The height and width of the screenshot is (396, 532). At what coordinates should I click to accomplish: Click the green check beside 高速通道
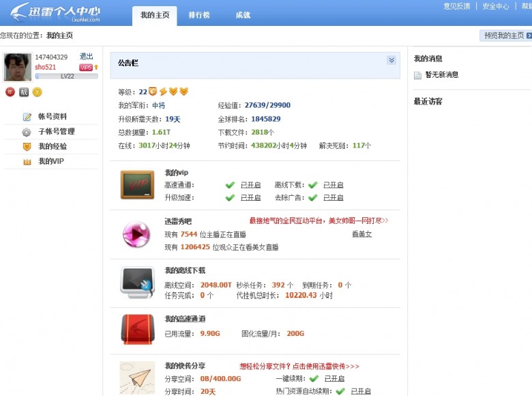[230, 185]
